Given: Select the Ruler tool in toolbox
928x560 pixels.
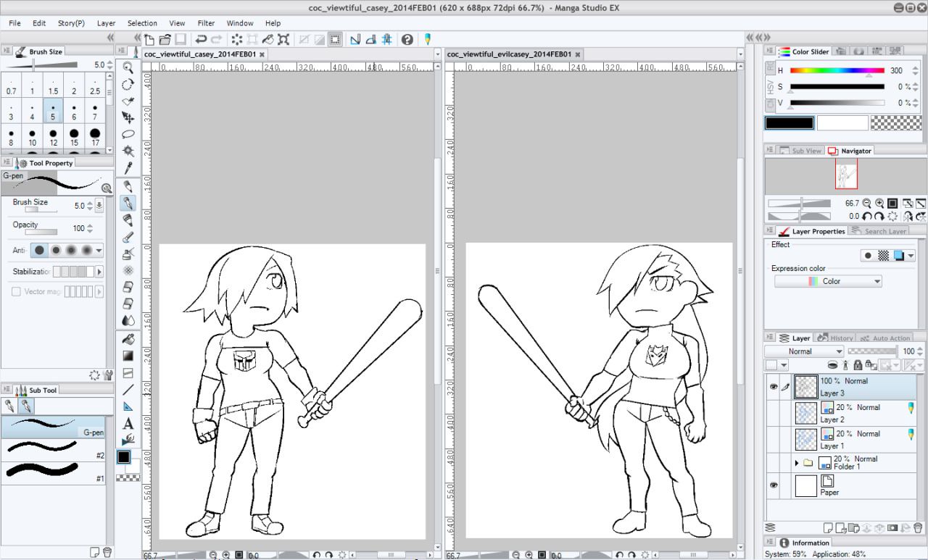Looking at the screenshot, I should click(x=128, y=406).
